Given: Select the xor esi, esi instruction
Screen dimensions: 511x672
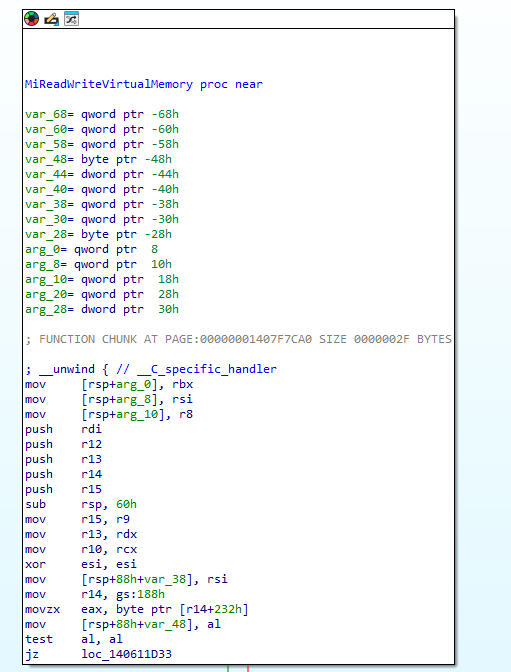Looking at the screenshot, I should [81, 564].
